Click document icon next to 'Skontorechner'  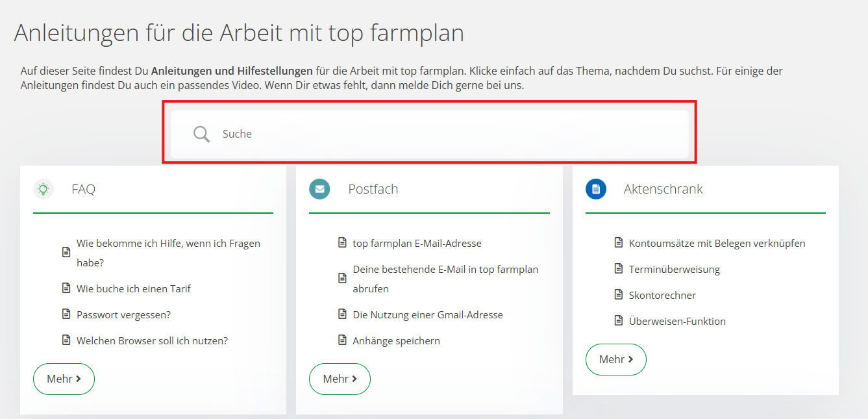(x=619, y=295)
